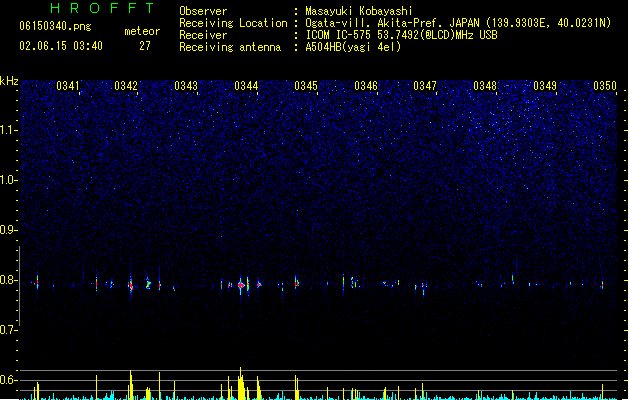Click the Receiving antenna label
This screenshot has height=400, width=629.
(x=230, y=47)
